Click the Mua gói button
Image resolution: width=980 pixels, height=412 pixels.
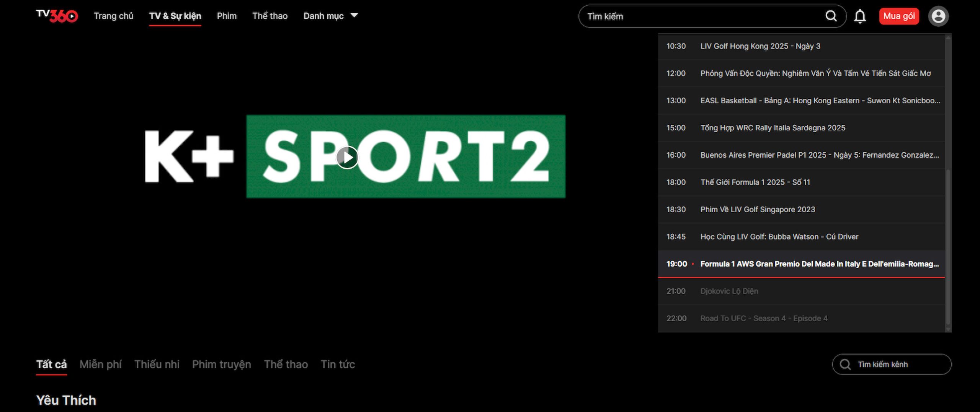[899, 16]
